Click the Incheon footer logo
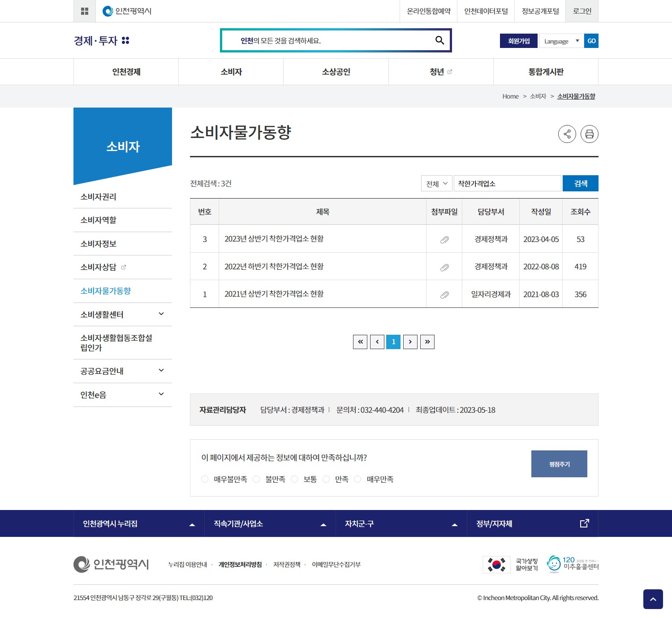Screen dimensions: 672x618 (x=111, y=564)
